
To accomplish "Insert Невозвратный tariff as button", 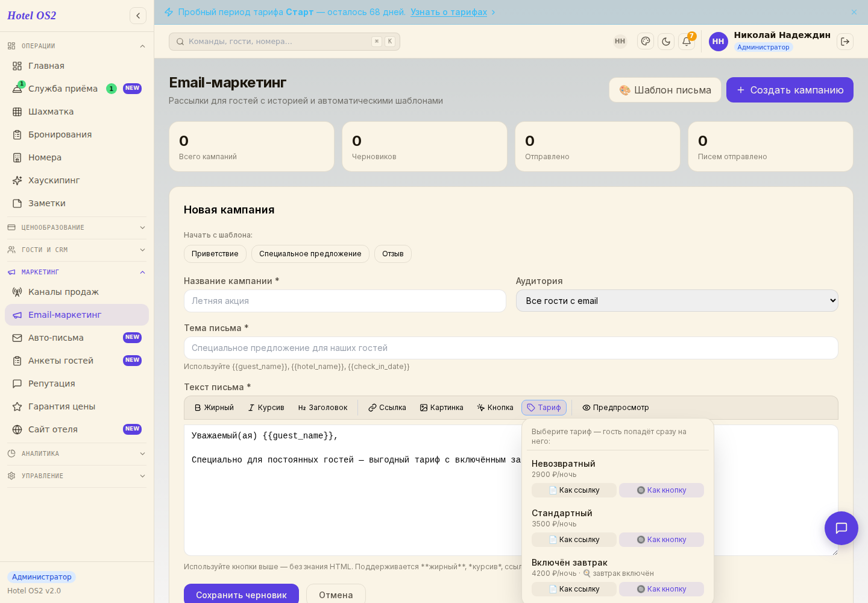I will coord(661,490).
